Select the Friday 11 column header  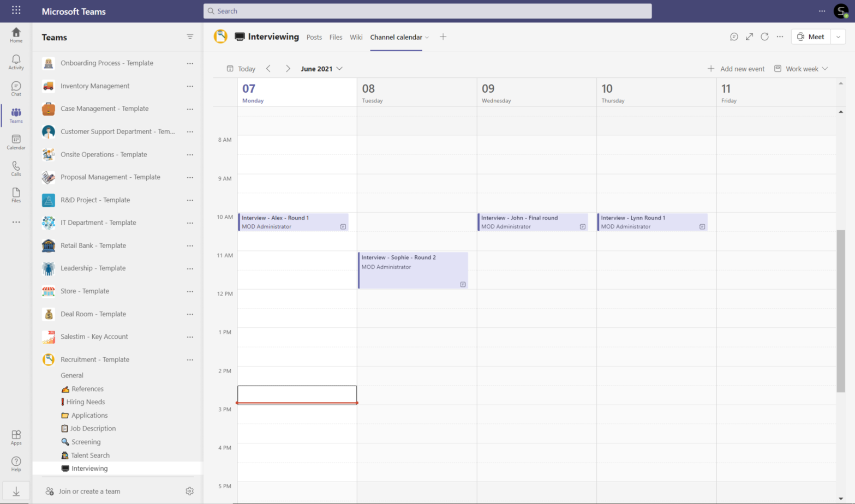(776, 93)
